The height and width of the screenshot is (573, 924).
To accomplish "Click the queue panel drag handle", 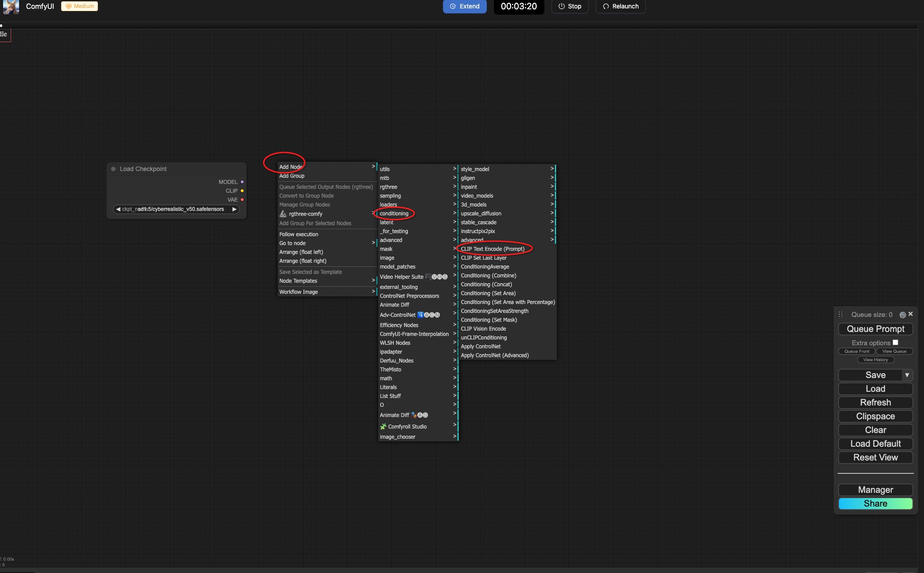I will 840,314.
